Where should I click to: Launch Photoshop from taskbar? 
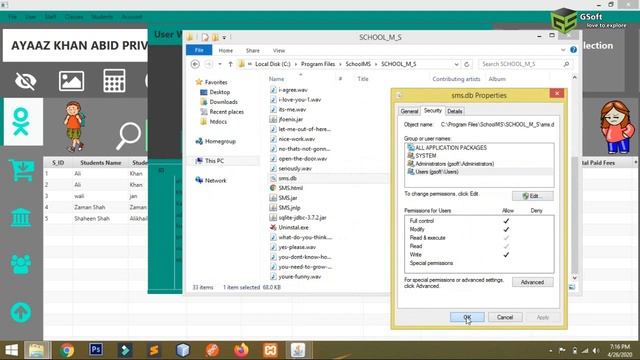[96, 349]
